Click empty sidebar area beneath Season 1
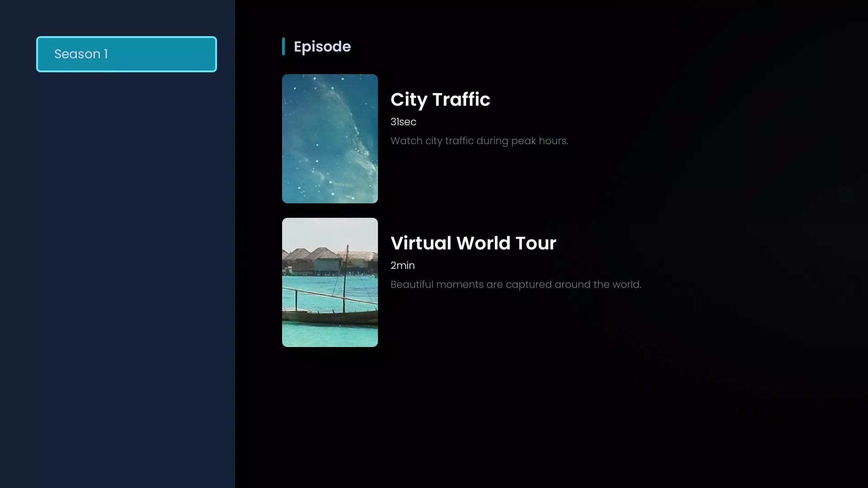This screenshot has height=488, width=868. [x=118, y=271]
